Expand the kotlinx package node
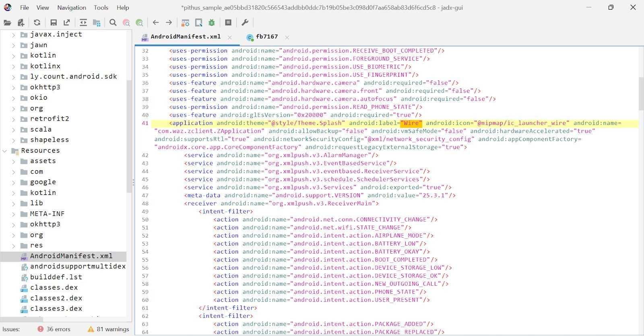 click(14, 66)
